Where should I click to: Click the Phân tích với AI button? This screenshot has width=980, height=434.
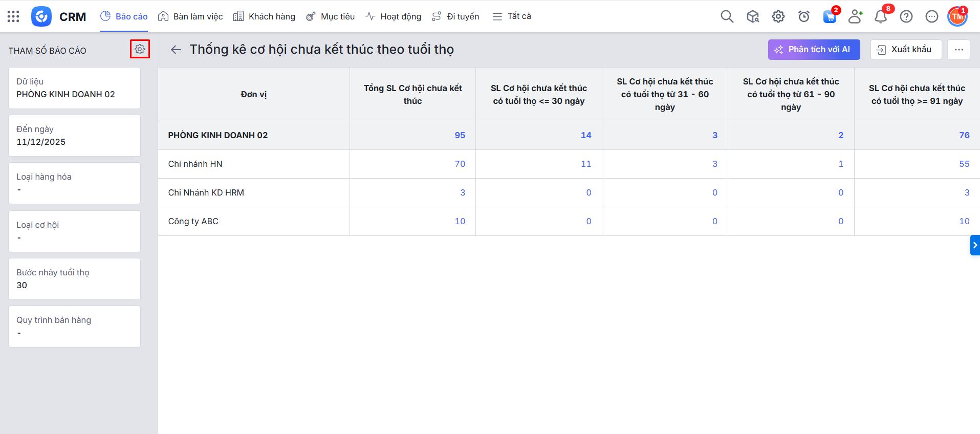point(814,50)
